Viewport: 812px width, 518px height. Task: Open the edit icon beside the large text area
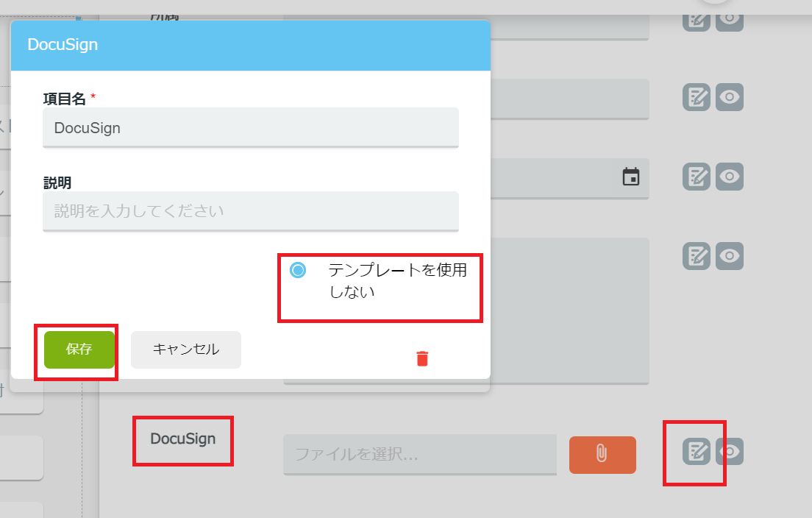tap(696, 256)
